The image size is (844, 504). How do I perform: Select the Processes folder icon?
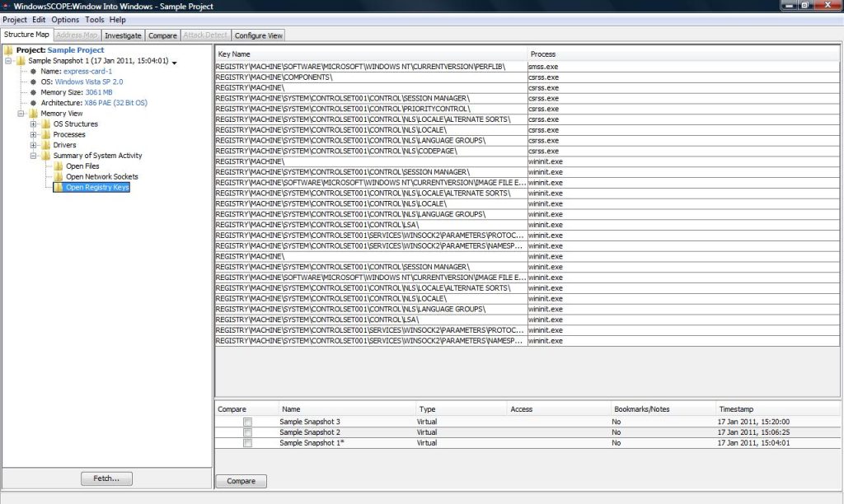[46, 134]
